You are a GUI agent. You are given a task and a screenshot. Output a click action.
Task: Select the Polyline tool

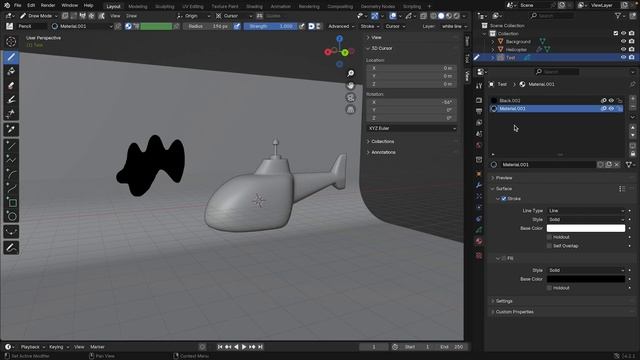click(11, 160)
